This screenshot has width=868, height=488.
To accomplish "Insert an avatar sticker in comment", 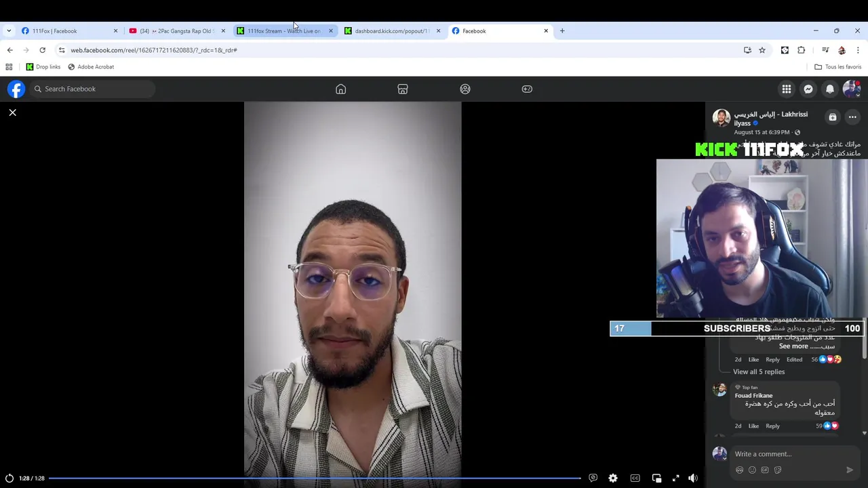I will [739, 470].
